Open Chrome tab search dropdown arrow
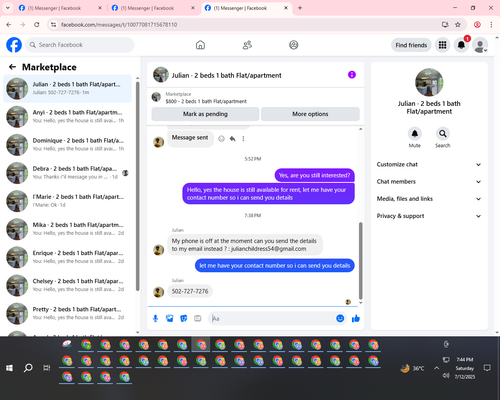The image size is (500, 400). [x=8, y=8]
